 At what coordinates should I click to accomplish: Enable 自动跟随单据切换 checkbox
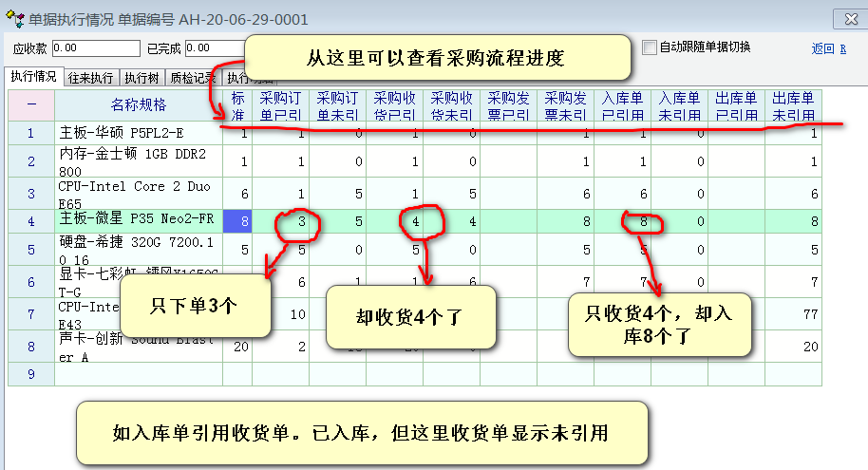(x=650, y=47)
